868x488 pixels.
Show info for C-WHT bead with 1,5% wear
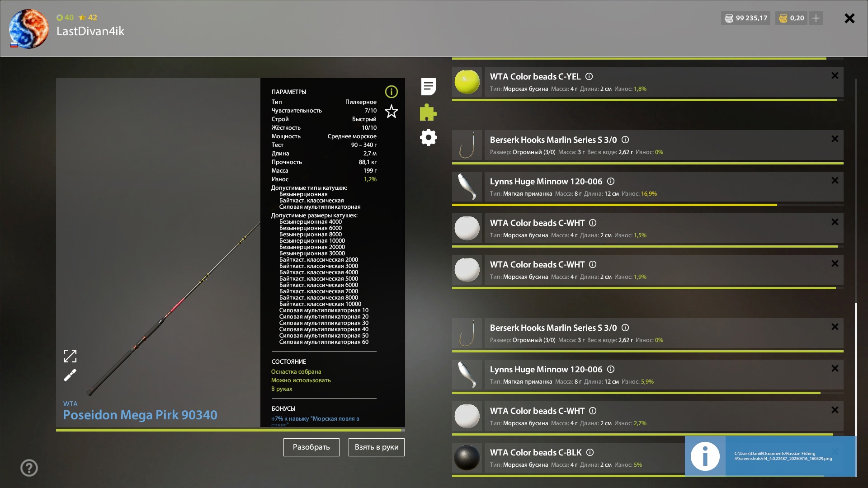[593, 223]
